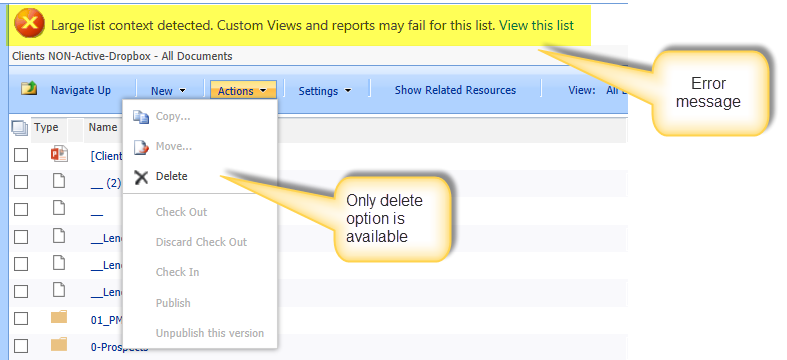
Task: Sort by the Type column header
Action: (46, 128)
